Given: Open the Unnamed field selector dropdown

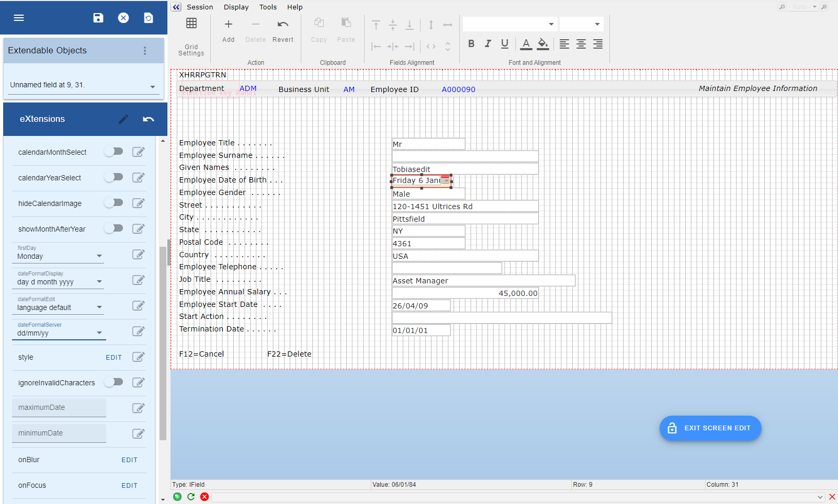Looking at the screenshot, I should pos(83,85).
